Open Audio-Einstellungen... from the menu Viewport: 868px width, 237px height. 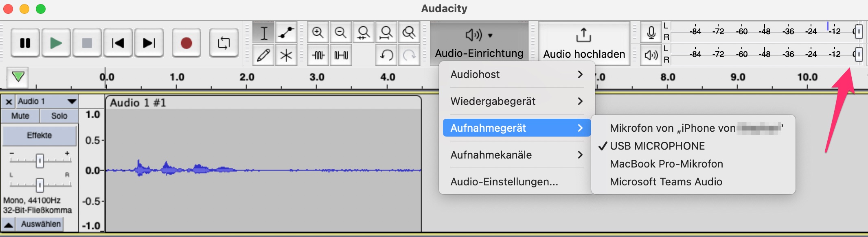(x=517, y=182)
